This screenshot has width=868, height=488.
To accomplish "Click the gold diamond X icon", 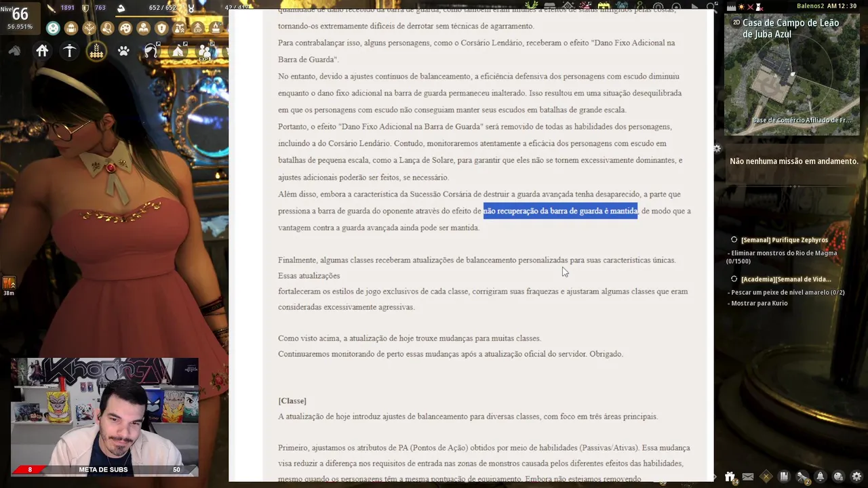I will pos(766,476).
